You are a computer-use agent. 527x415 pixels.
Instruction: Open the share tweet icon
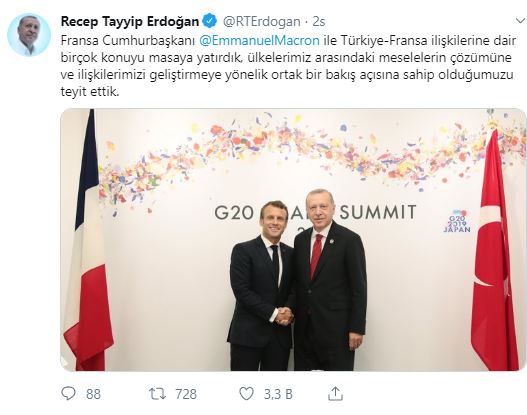point(335,393)
